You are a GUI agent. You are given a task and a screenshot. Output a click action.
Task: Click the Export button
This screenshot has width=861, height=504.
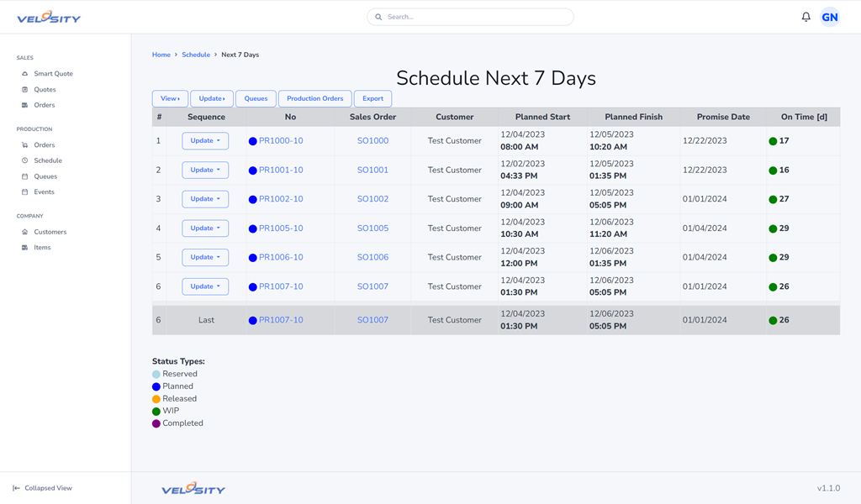click(372, 98)
